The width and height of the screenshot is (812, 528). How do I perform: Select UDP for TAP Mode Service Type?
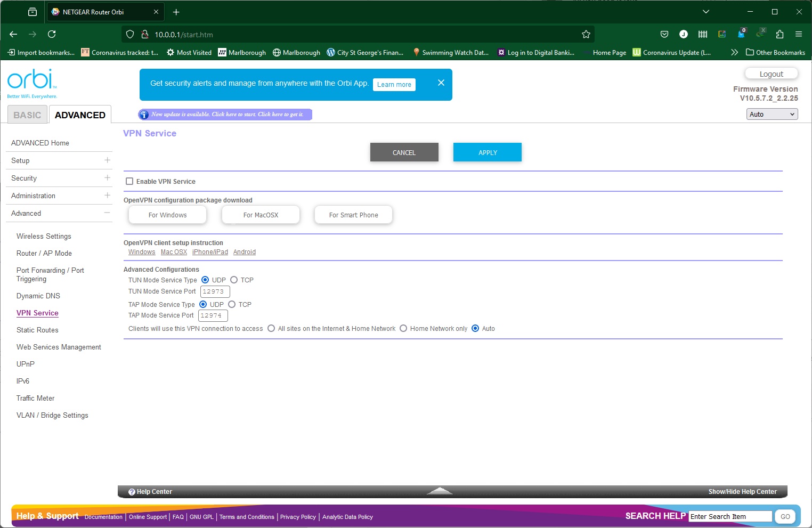click(203, 304)
